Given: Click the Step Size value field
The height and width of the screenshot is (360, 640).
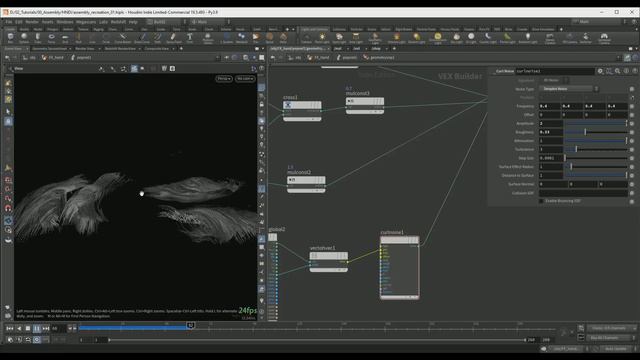Looking at the screenshot, I should coord(551,158).
